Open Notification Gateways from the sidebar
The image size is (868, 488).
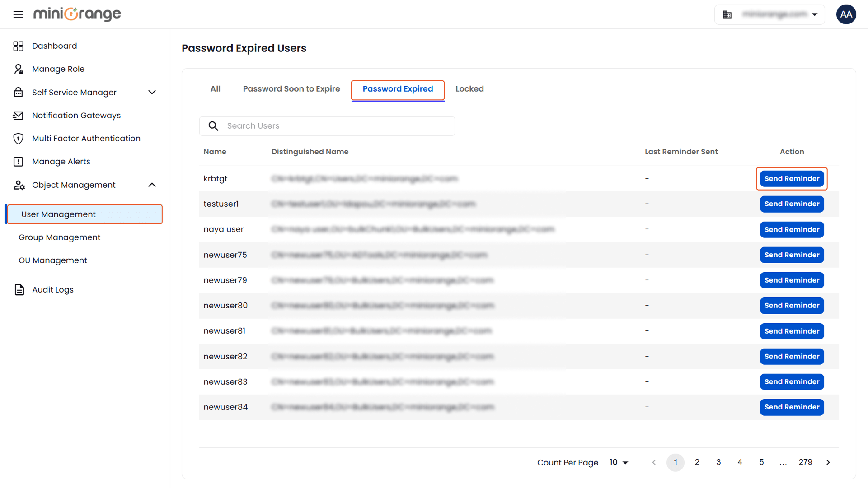(76, 115)
